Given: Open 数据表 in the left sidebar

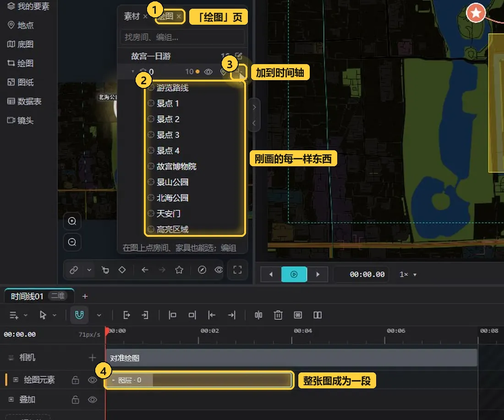Looking at the screenshot, I should coord(24,101).
